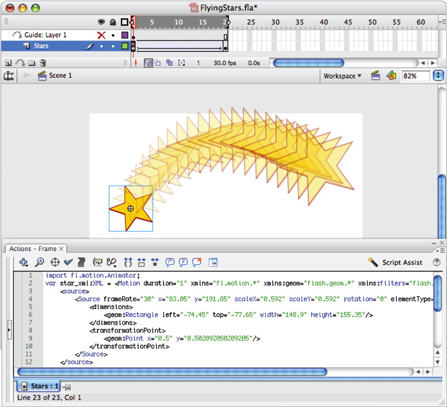
Task: Click the Remove comment icon
Action: pos(197,262)
